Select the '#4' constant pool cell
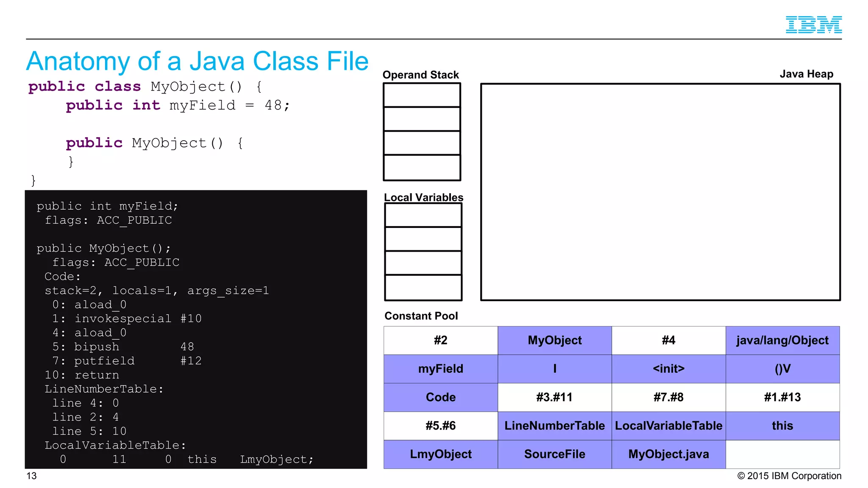This screenshot has height=488, width=868. click(x=669, y=341)
